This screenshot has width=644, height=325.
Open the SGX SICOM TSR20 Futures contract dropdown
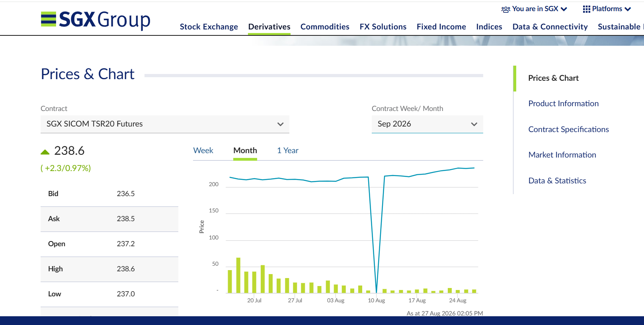165,124
